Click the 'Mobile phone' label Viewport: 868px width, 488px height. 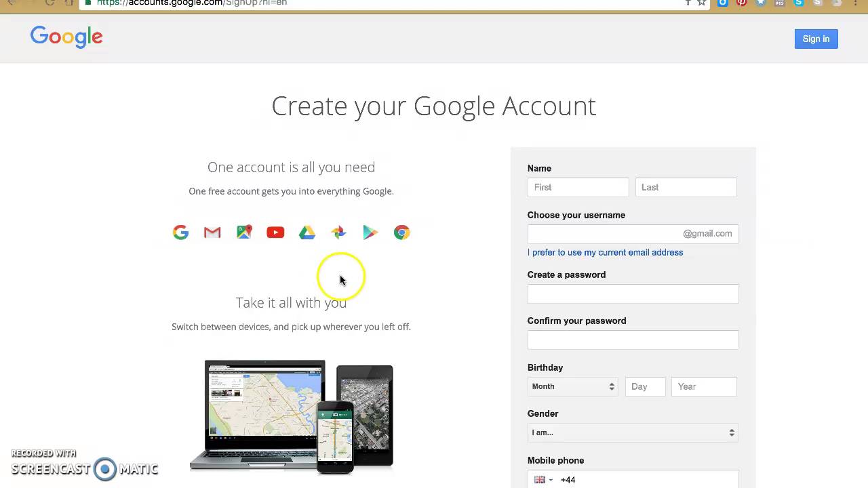coord(555,460)
